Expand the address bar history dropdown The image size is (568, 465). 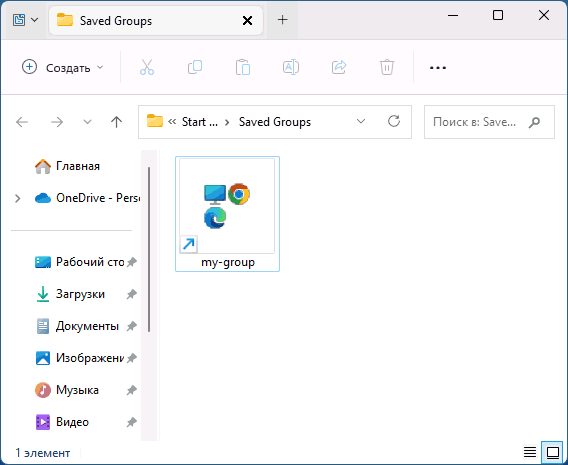point(361,121)
